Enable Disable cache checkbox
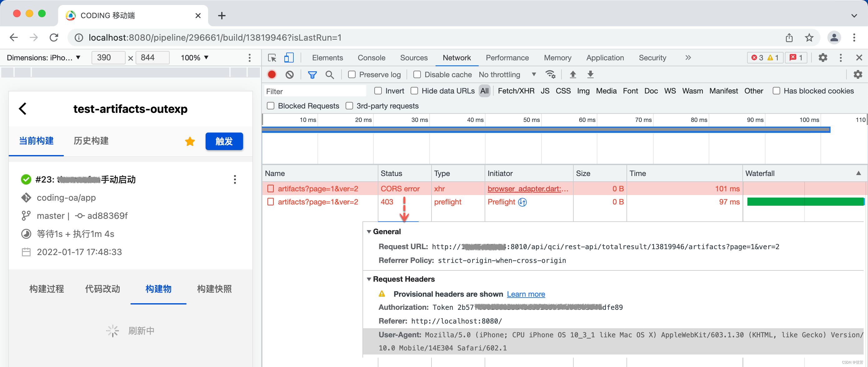 417,74
